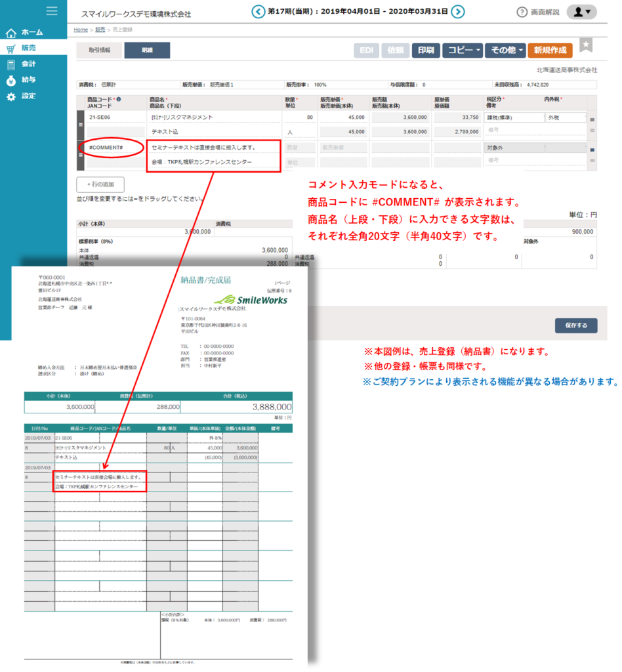622x672 pixels.
Task: Open the その他 dropdown
Action: click(x=505, y=51)
